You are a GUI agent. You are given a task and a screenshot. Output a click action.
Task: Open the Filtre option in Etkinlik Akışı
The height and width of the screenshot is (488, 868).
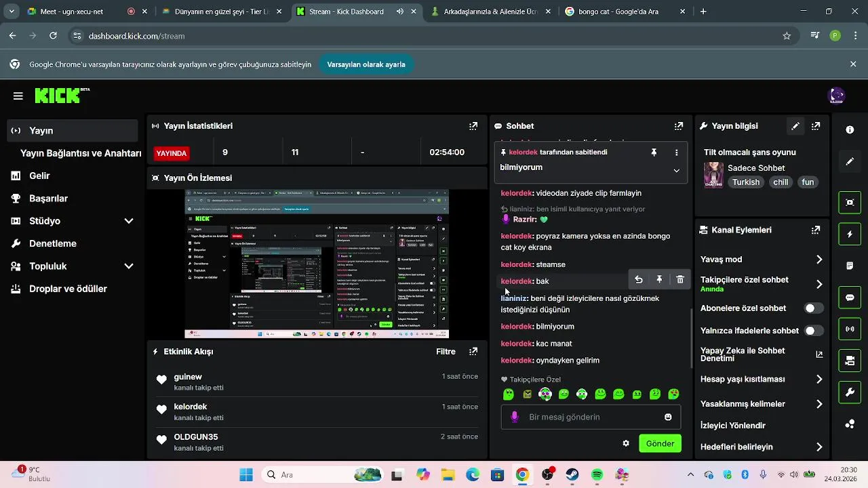(x=446, y=352)
